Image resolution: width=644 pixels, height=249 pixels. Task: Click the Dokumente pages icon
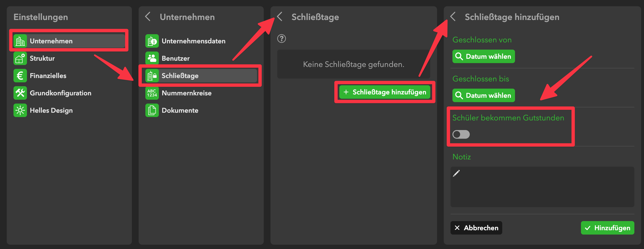click(152, 110)
